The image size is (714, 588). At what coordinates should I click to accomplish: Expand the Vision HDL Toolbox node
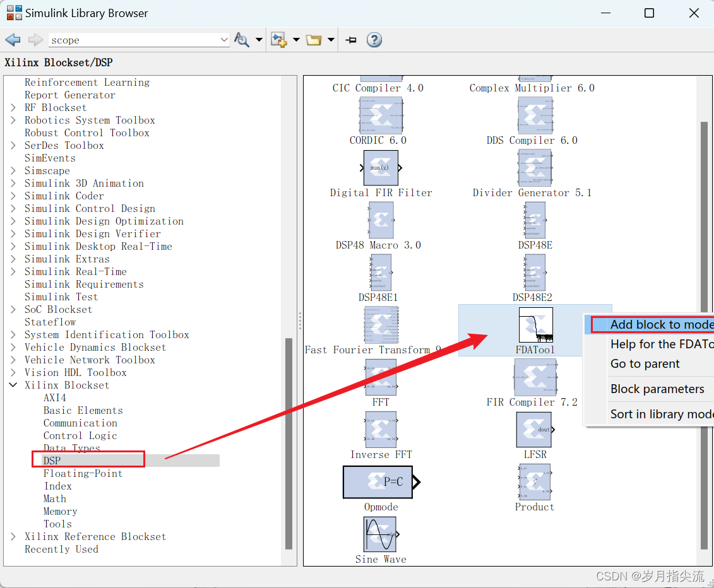point(13,372)
